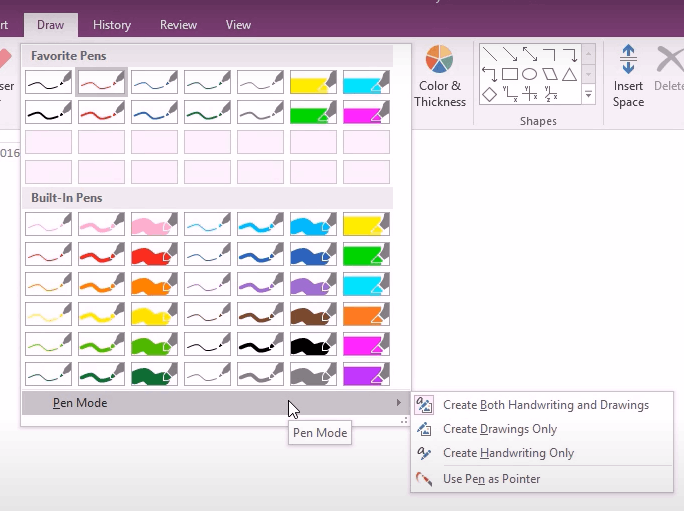The image size is (684, 511).
Task: Switch to the History tab
Action: pos(112,25)
